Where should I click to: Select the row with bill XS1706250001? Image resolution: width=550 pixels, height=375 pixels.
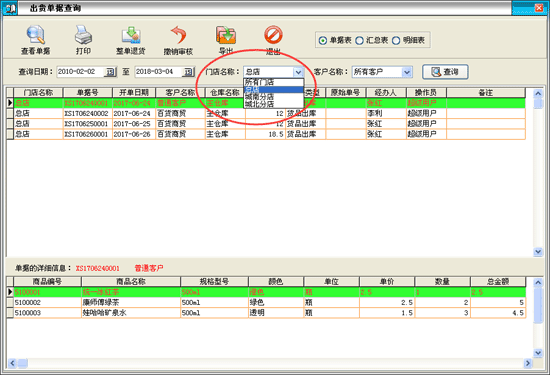pyautogui.click(x=266, y=124)
